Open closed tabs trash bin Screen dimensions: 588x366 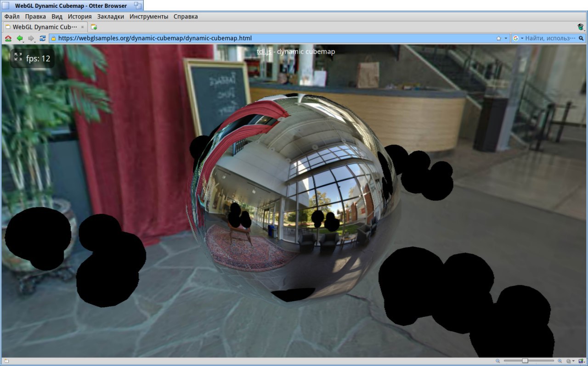coord(581,27)
